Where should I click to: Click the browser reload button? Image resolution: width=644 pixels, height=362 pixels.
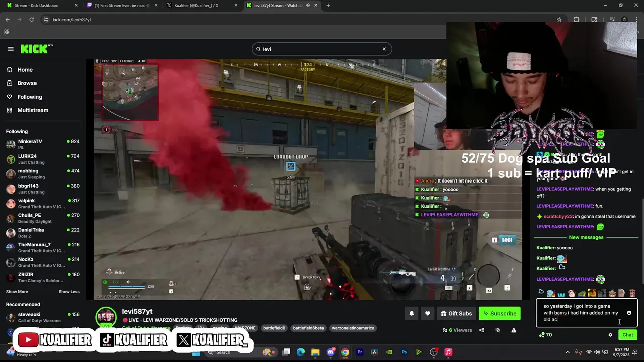click(x=31, y=19)
